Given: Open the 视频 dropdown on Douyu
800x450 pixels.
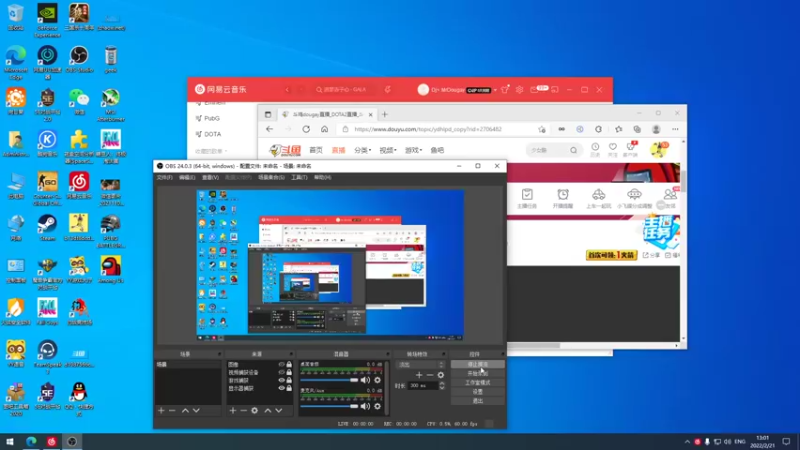Looking at the screenshot, I should 388,151.
